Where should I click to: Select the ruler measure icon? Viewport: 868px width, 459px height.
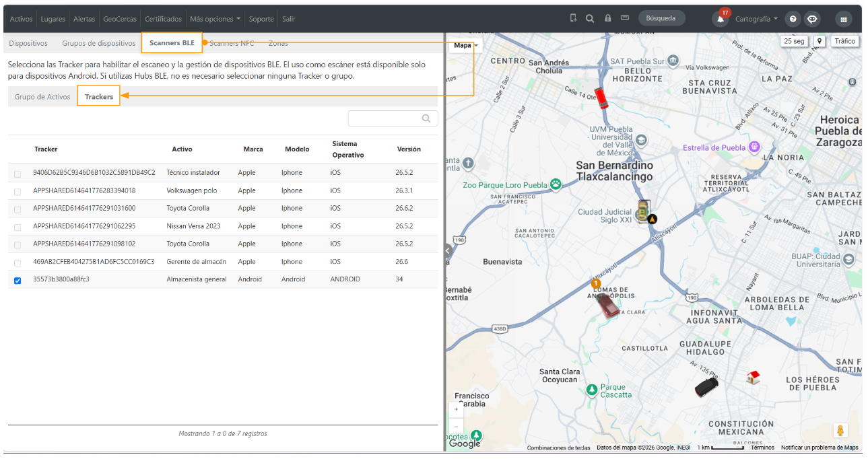[x=625, y=18]
